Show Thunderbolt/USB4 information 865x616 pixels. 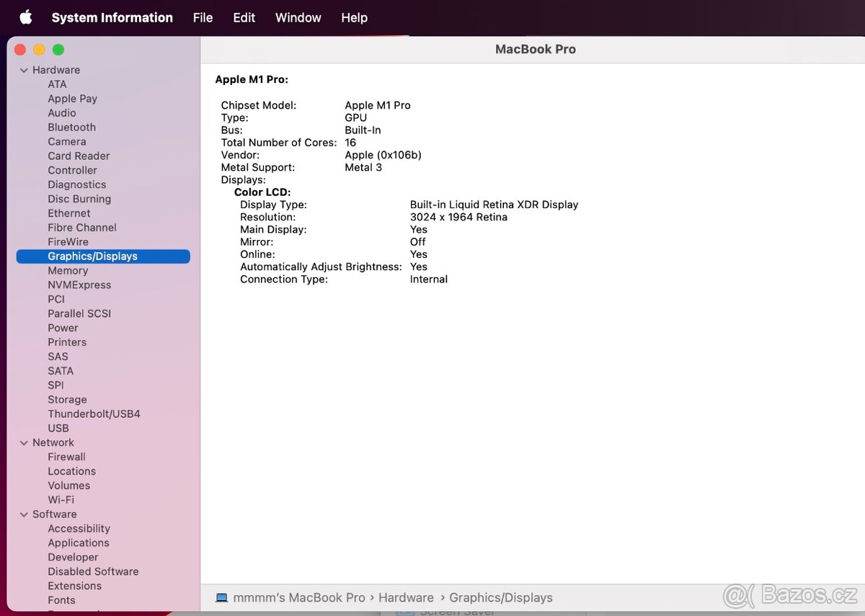[x=94, y=414]
